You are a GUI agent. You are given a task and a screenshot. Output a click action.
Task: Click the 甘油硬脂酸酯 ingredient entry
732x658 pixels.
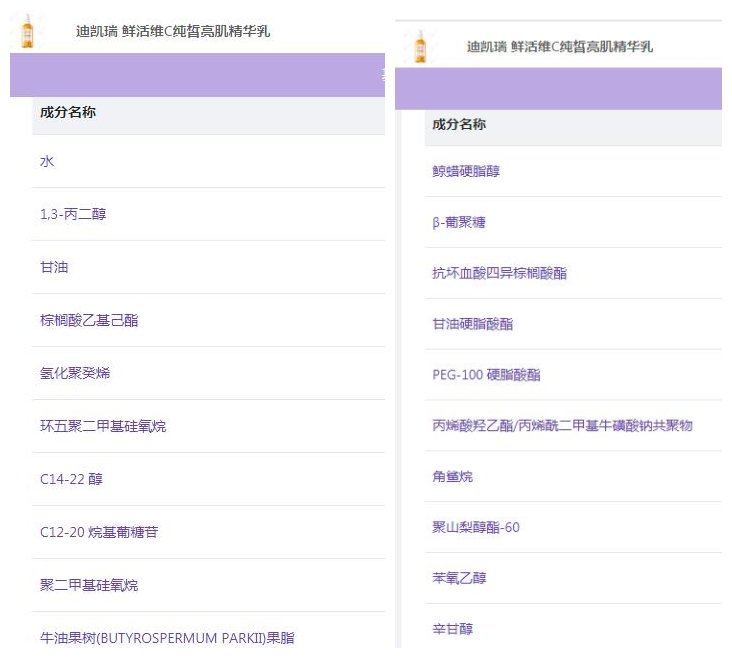[472, 324]
